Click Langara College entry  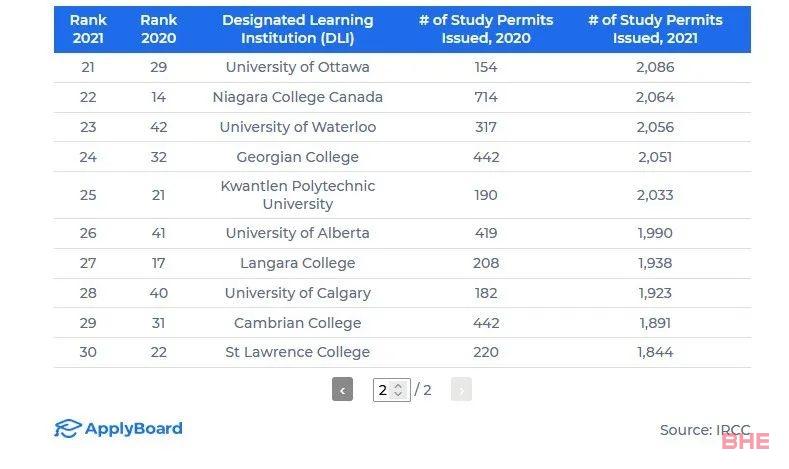(x=298, y=263)
